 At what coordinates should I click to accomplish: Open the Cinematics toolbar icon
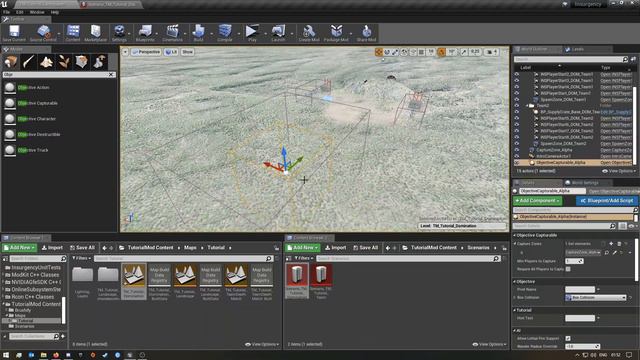click(172, 33)
